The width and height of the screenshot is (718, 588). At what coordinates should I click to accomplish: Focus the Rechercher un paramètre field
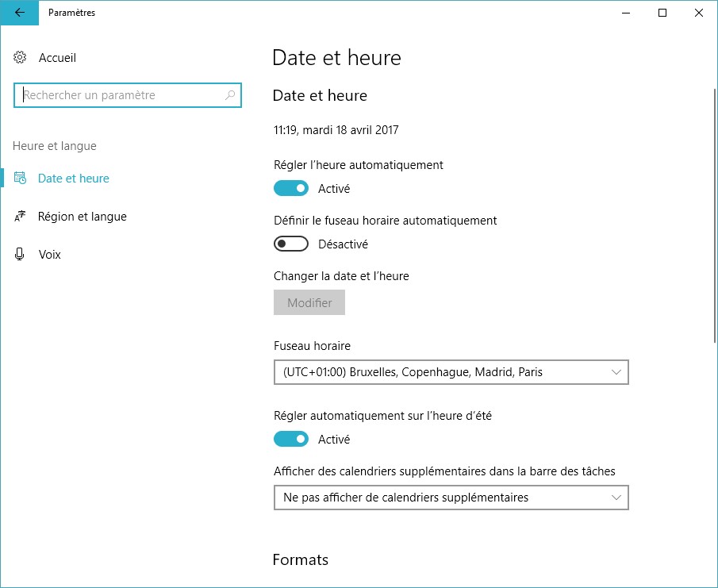[x=119, y=95]
